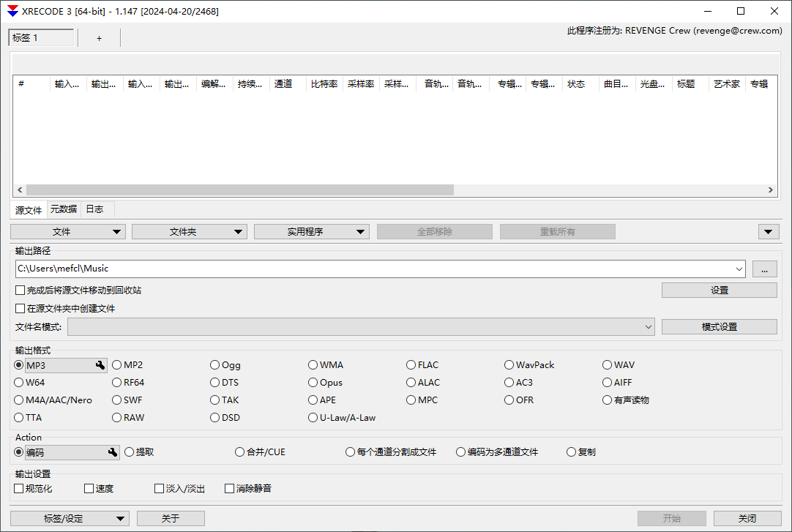792x532 pixels.
Task: Switch to the 元数据 metadata tab
Action: [63, 209]
